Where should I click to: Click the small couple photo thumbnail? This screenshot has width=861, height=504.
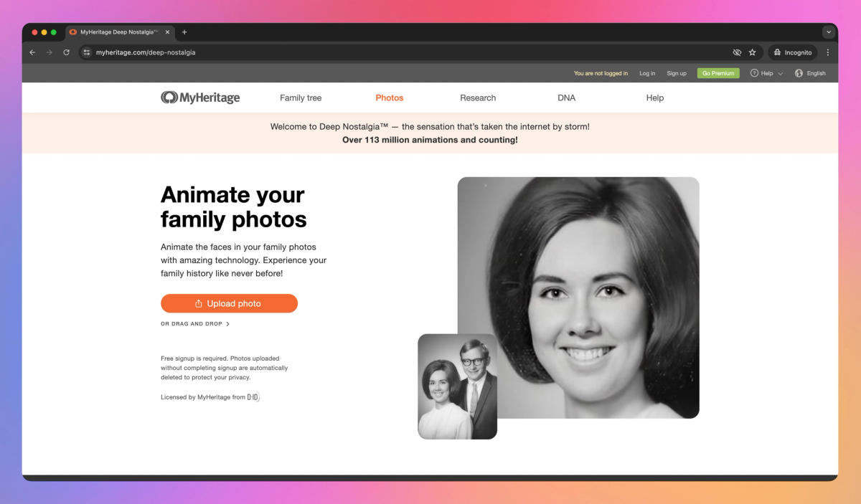point(457,386)
